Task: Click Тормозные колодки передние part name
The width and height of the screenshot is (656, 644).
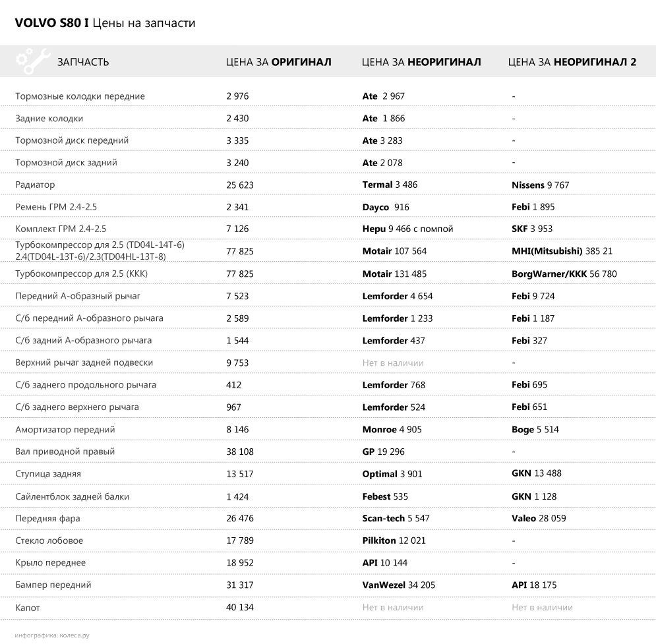Action: (x=80, y=96)
